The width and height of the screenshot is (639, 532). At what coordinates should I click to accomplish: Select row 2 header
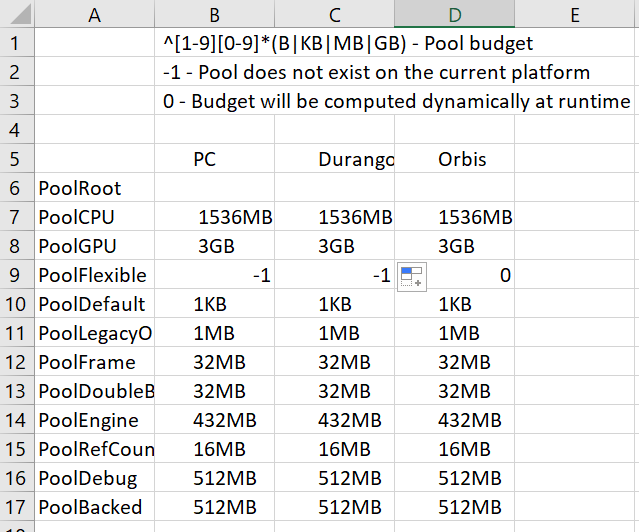tap(17, 72)
